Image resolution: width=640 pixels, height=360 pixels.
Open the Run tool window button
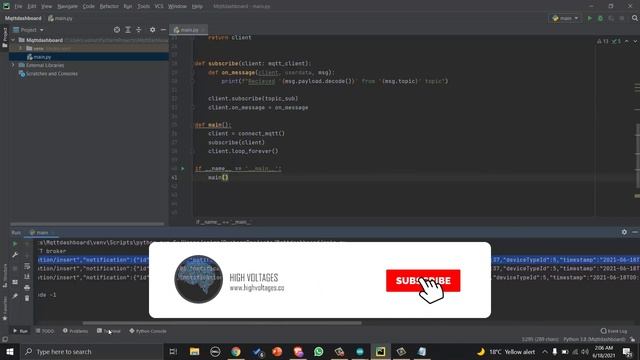click(x=20, y=331)
